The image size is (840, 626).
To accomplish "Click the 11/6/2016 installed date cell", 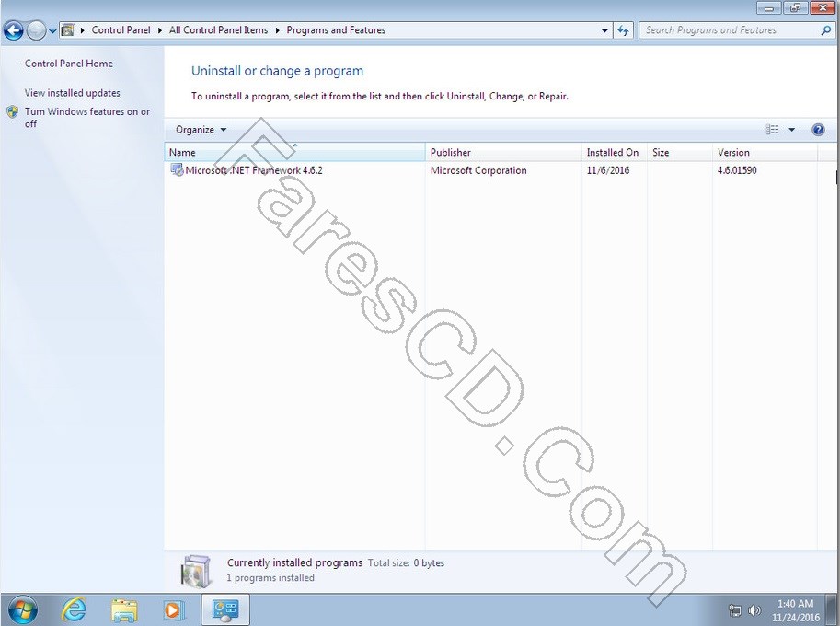I will coord(608,170).
